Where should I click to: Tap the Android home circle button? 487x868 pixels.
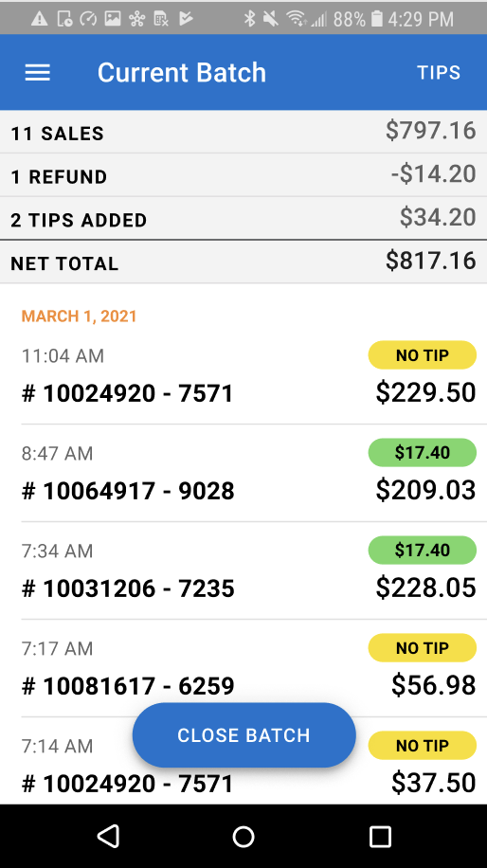point(243,836)
